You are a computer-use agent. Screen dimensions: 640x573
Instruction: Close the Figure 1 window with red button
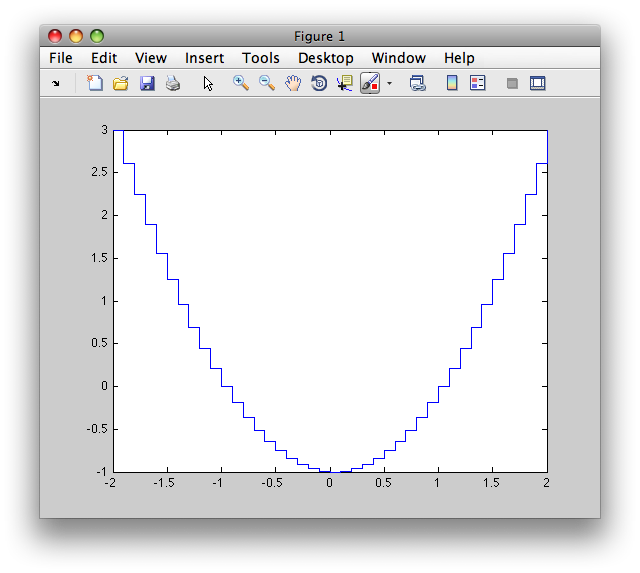(x=55, y=36)
